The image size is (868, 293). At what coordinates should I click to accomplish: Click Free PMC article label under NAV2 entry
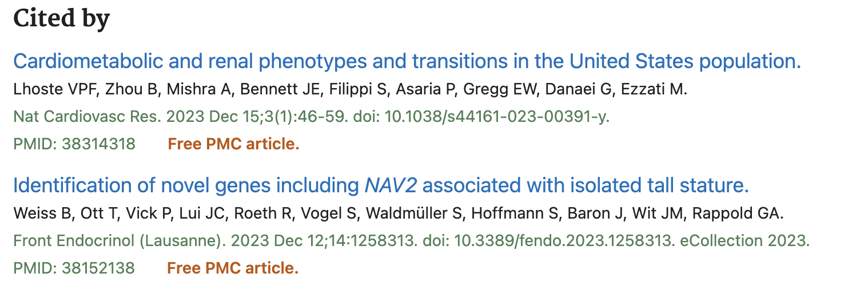[x=233, y=267]
